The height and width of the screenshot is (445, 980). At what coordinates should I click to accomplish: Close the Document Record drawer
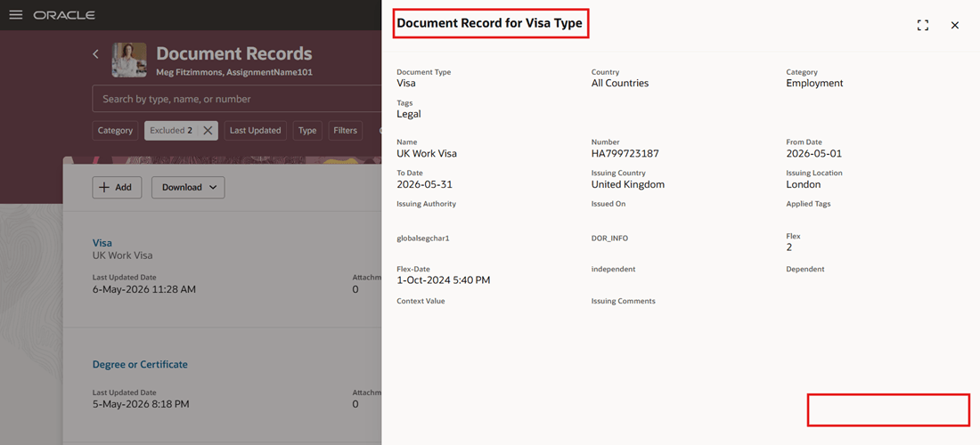955,25
